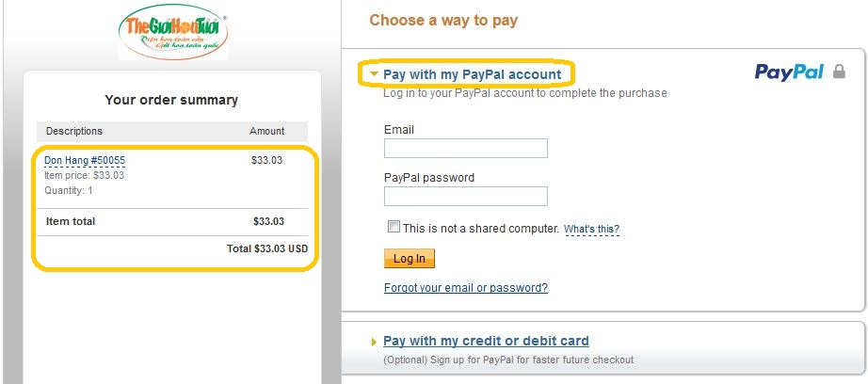Image resolution: width=868 pixels, height=384 pixels.
Task: Click the Item total row label
Action: tap(71, 221)
